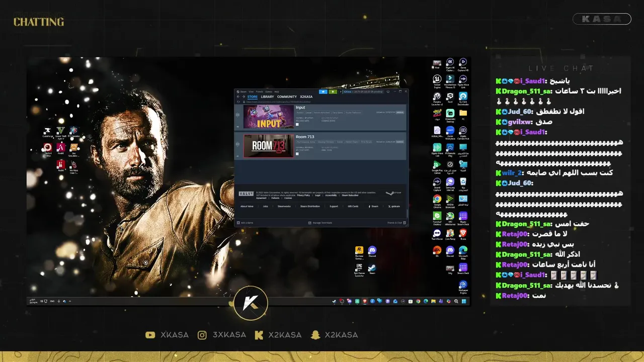Viewport: 644px width, 362px height.
Task: Open the X2KASA profile tab
Action: [x=306, y=97]
